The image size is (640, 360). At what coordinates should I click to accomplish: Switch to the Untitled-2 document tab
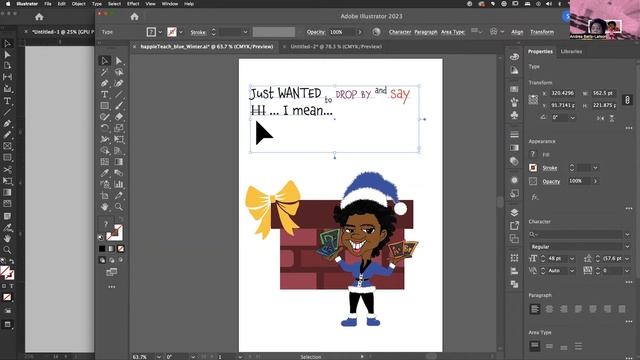click(x=336, y=47)
